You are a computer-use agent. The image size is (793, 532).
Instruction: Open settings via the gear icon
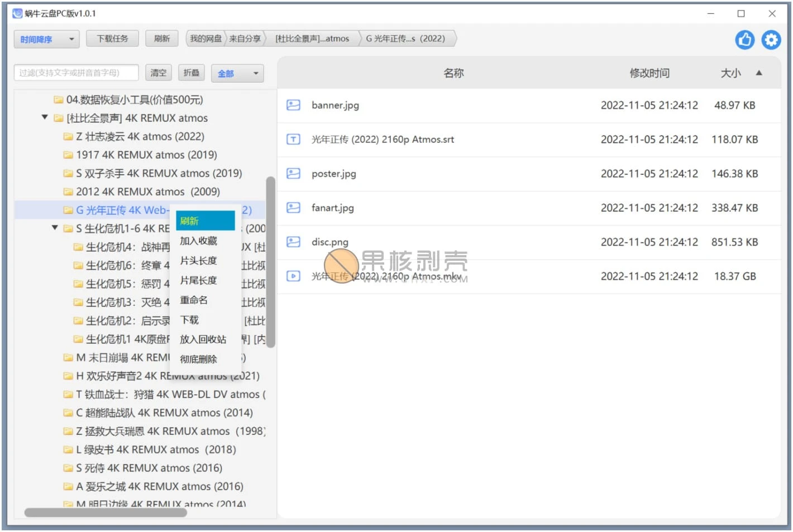pos(771,40)
